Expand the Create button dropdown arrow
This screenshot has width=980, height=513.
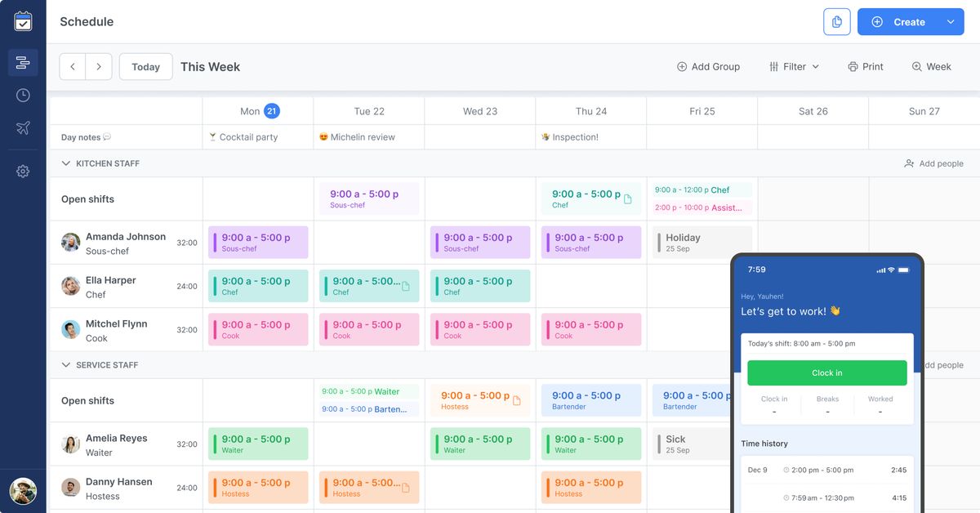pos(951,22)
